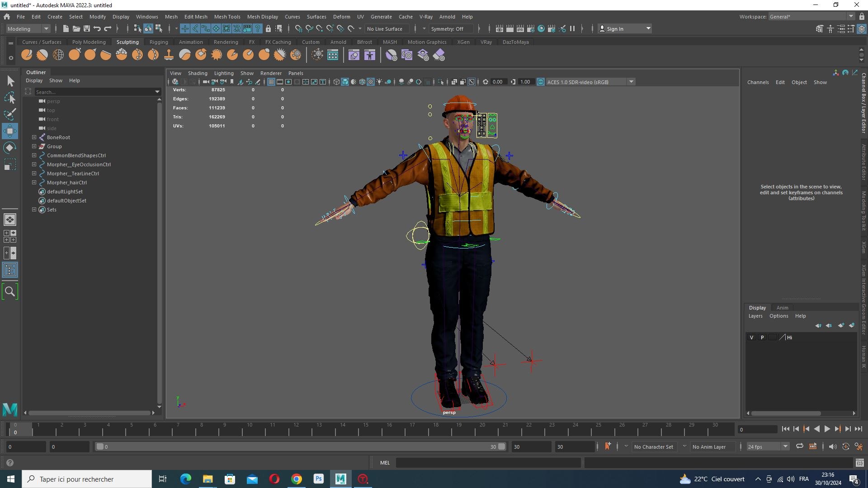Choose the Scale tool in toolbox

(10, 164)
